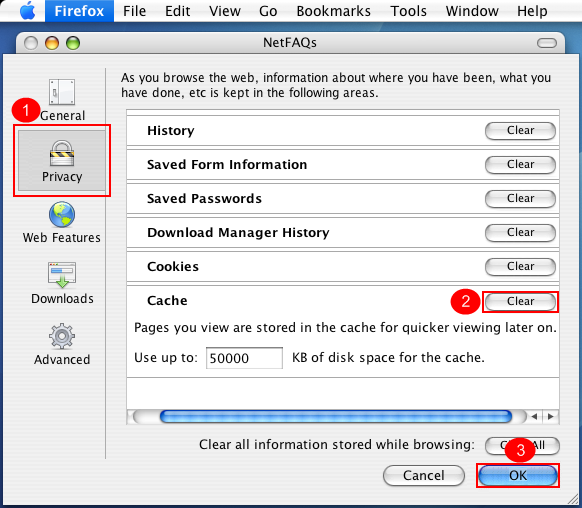Viewport: 582px width, 508px height.
Task: Open the Advanced gear pane
Action: tap(62, 344)
